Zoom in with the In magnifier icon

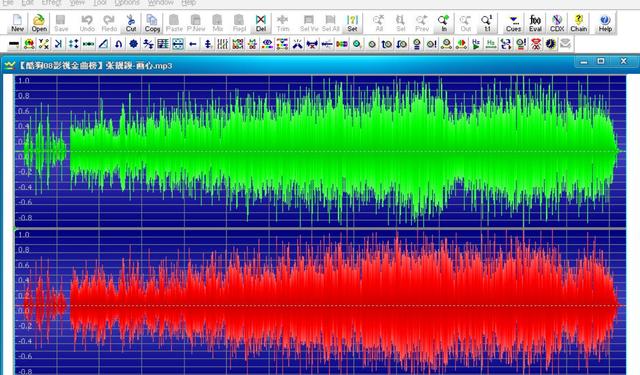[x=444, y=23]
